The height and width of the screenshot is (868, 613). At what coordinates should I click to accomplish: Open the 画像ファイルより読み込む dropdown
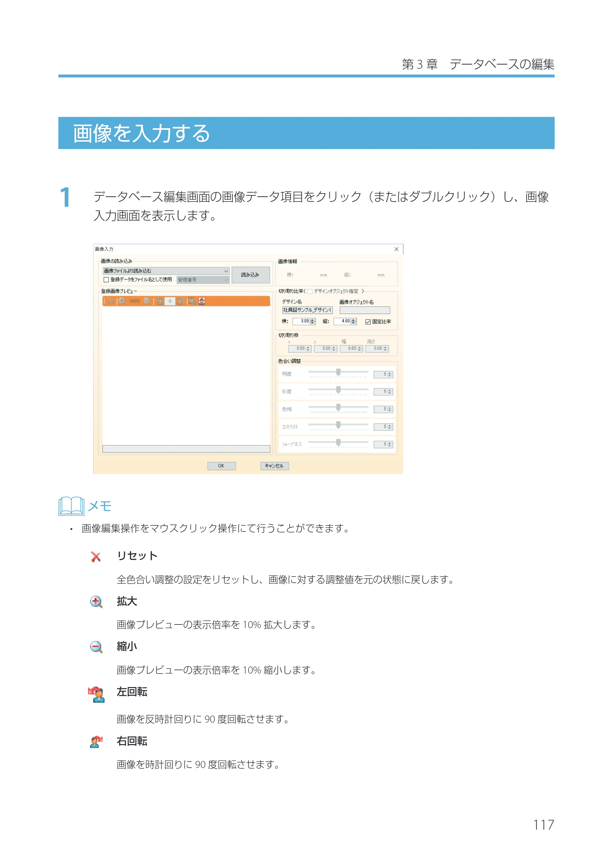[166, 271]
